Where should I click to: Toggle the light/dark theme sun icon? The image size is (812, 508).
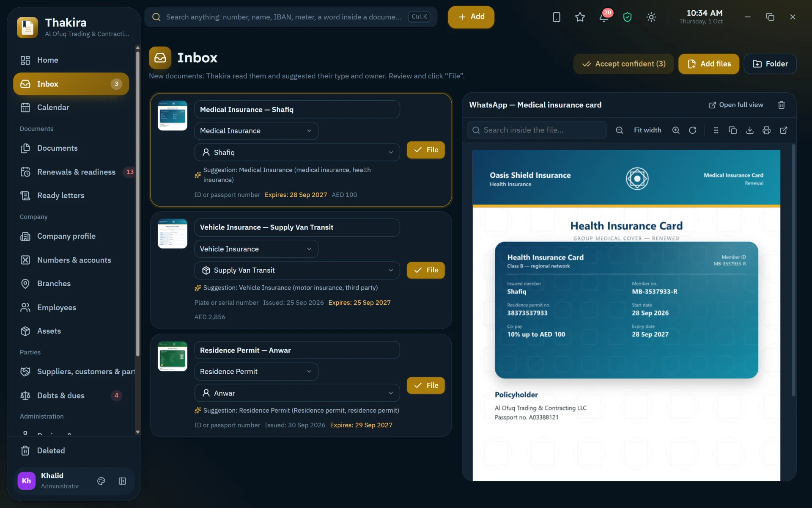pos(651,17)
